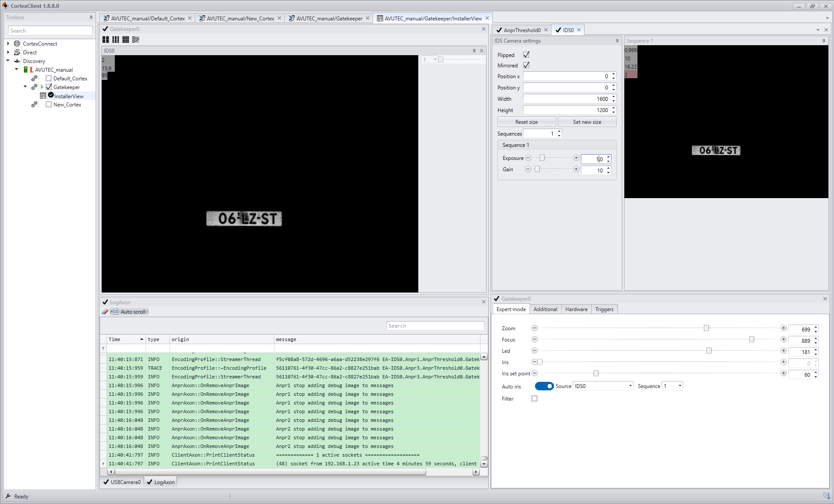Enable the Filter checkbox

pos(534,398)
